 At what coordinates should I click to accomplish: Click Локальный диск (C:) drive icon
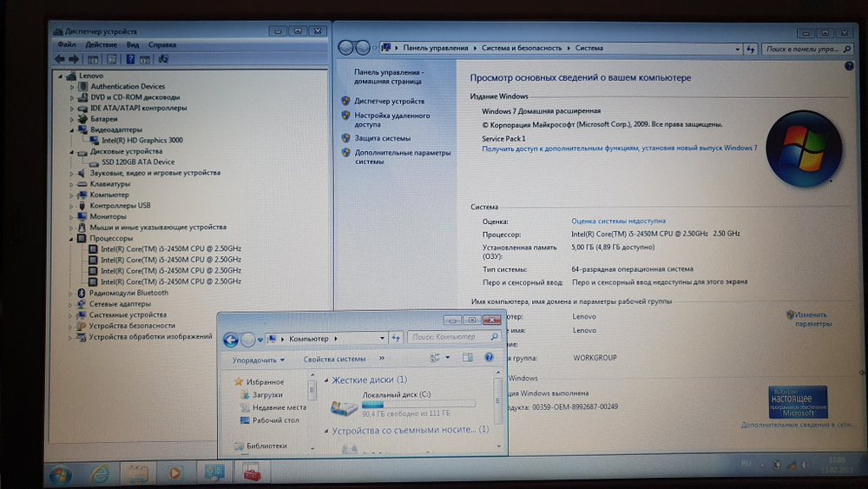click(x=343, y=408)
